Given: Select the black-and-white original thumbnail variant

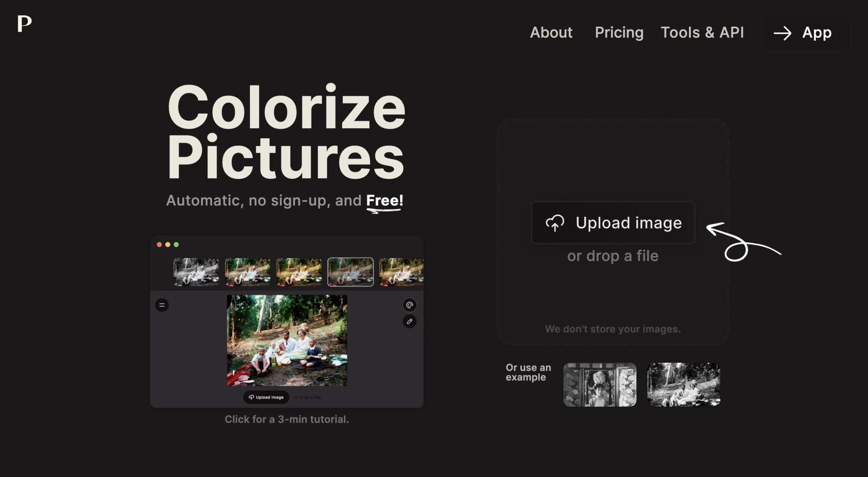Looking at the screenshot, I should point(196,271).
